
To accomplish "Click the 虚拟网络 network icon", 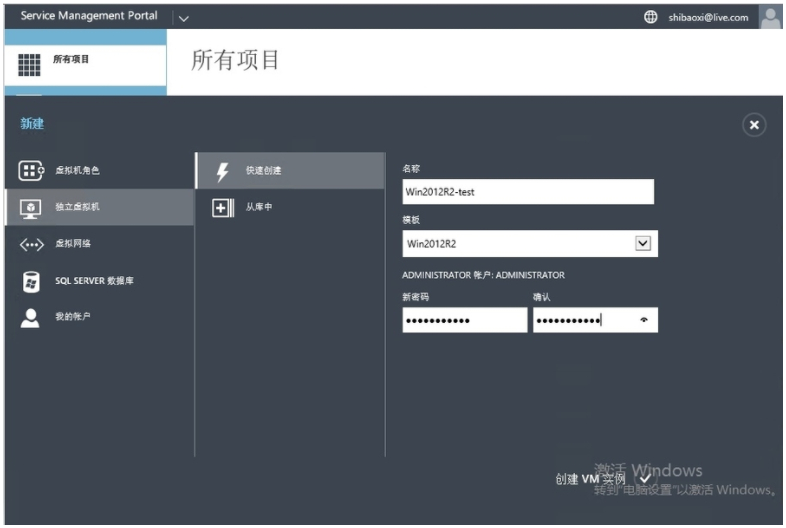I will tap(31, 244).
